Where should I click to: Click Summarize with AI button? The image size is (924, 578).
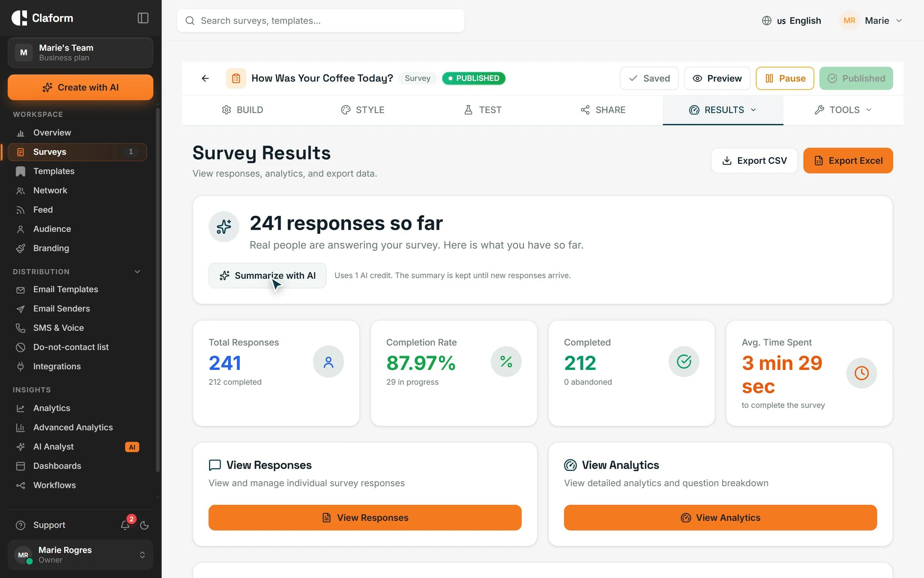[267, 276]
